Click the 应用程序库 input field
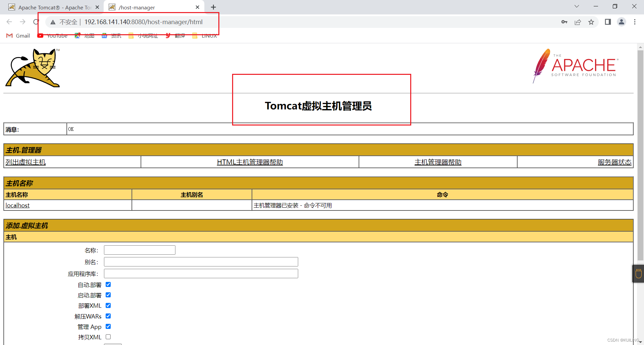 point(201,274)
